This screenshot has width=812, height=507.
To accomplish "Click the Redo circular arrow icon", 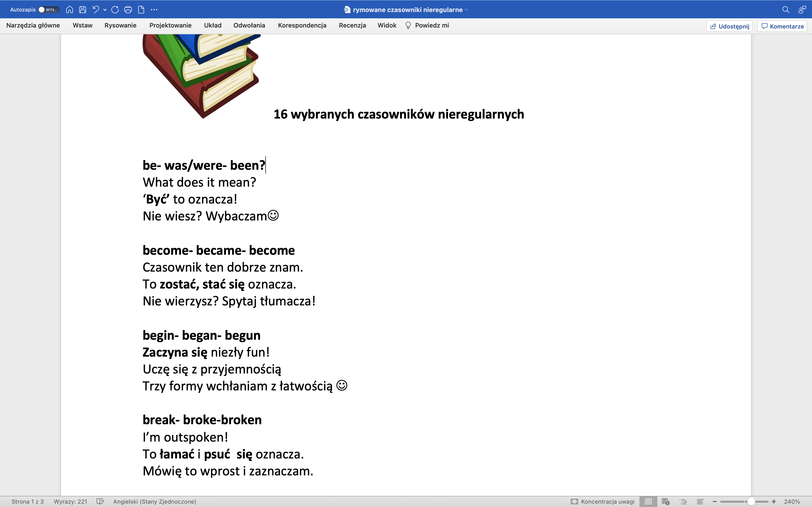I will (115, 10).
